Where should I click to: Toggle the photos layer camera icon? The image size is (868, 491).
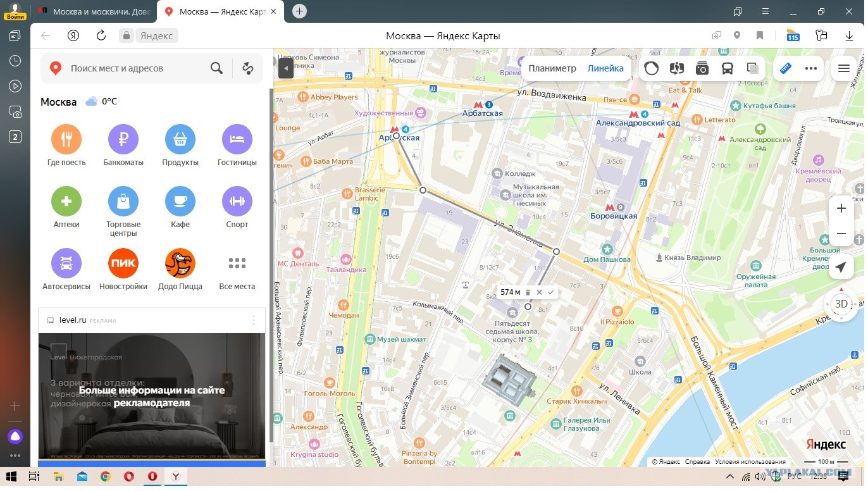click(x=702, y=68)
